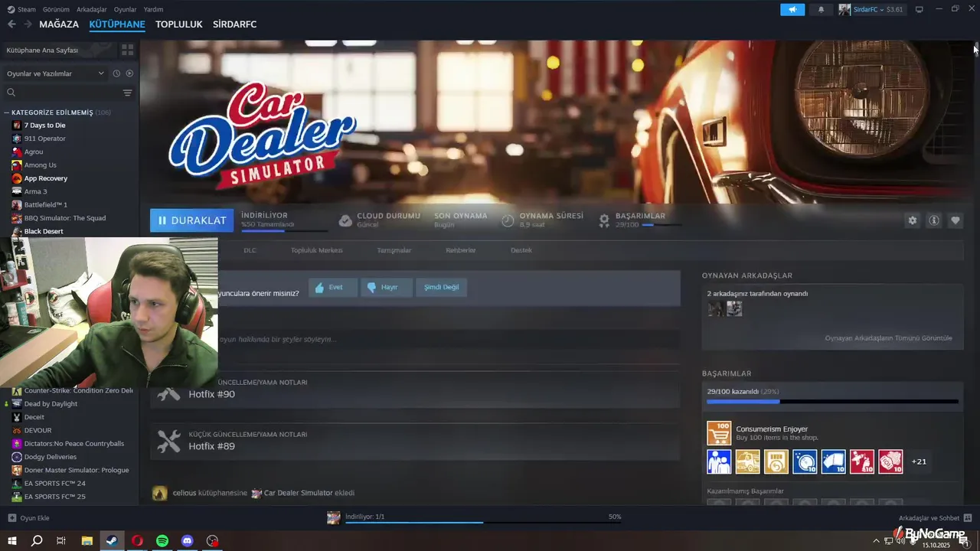Select the two people blue achievement icon
Screen dimensions: 980x551
pyautogui.click(x=719, y=461)
